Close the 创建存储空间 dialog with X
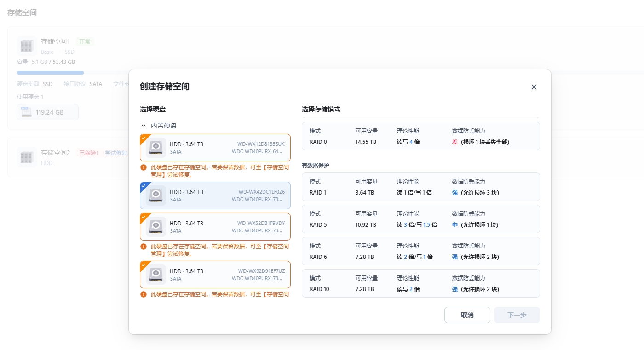 pos(534,87)
